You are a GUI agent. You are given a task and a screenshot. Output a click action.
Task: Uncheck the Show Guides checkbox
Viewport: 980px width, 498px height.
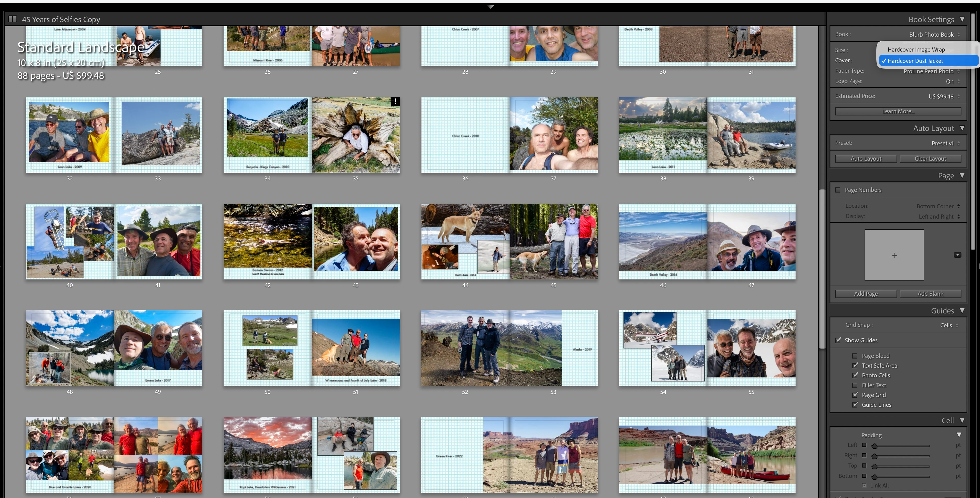(x=838, y=340)
